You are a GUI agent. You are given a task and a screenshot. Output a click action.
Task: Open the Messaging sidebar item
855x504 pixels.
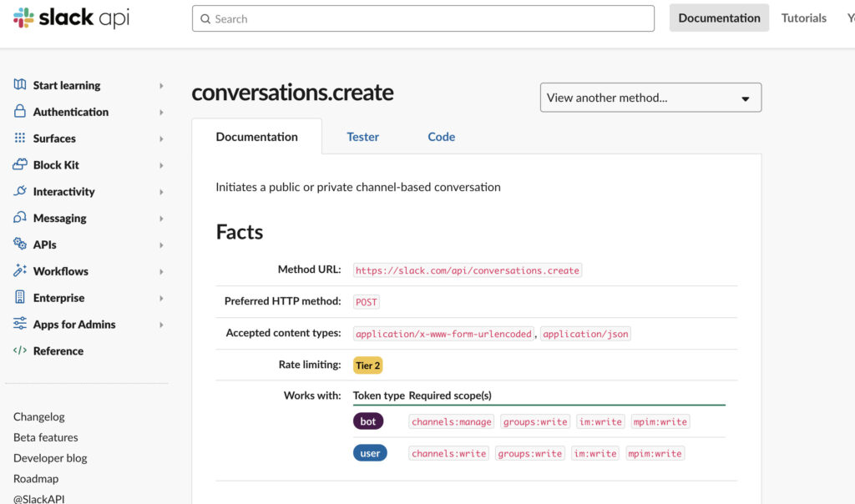(x=59, y=219)
